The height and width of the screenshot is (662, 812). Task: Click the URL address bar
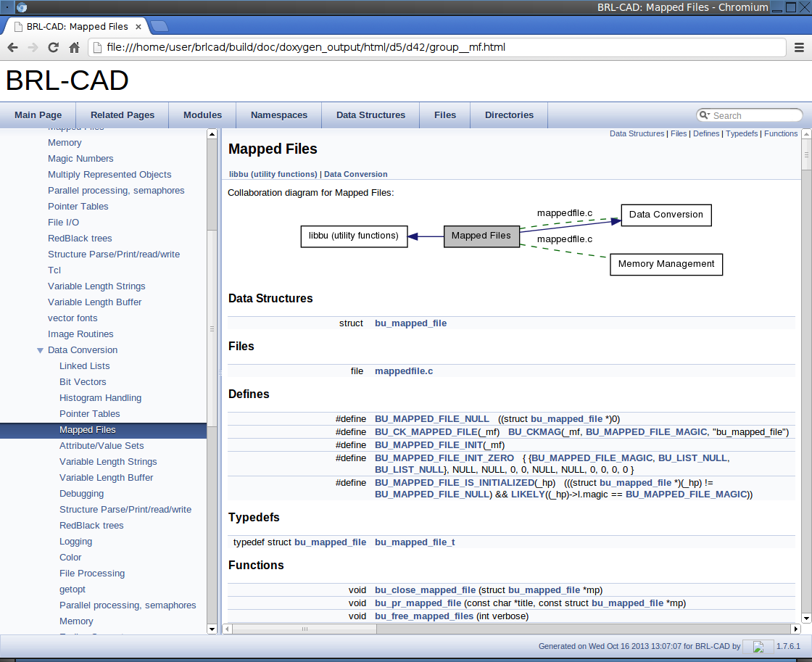click(435, 48)
